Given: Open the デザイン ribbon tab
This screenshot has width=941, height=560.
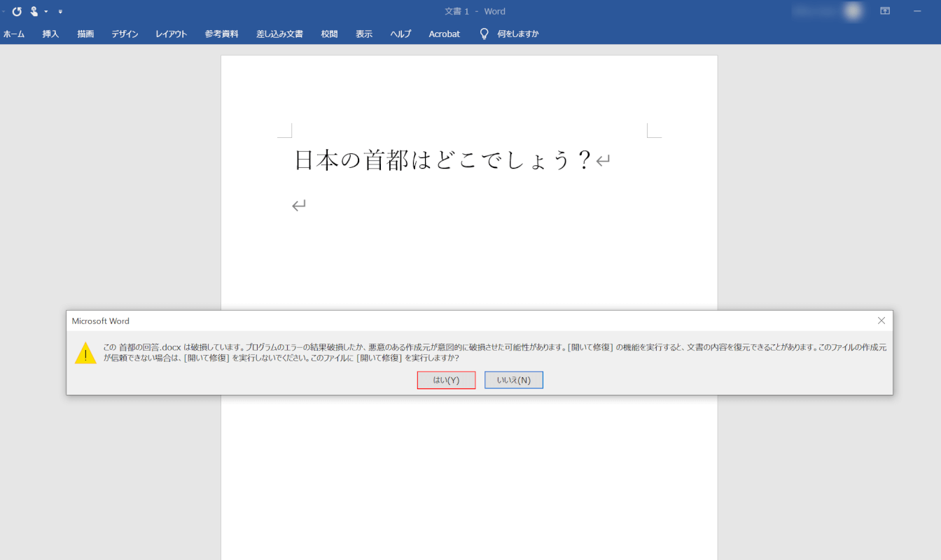Looking at the screenshot, I should click(125, 34).
